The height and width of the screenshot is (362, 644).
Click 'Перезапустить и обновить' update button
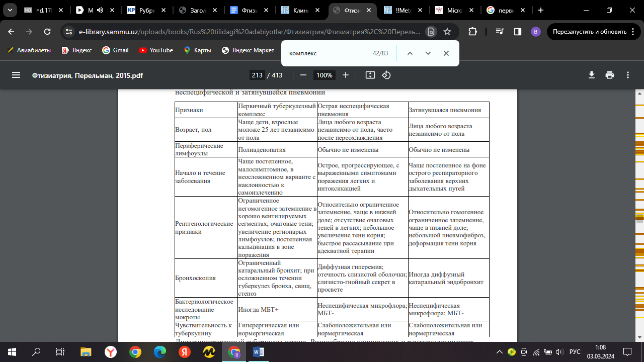pos(594,32)
